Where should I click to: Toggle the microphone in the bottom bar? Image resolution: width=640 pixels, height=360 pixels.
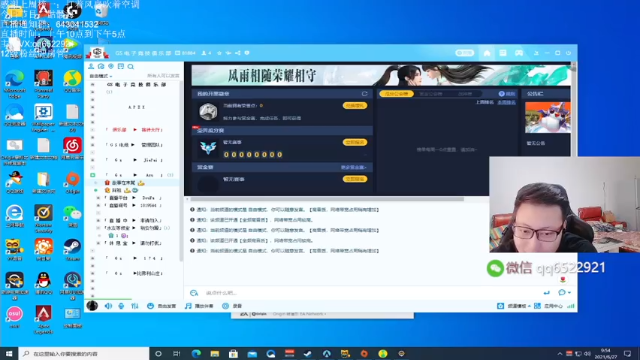pos(121,306)
